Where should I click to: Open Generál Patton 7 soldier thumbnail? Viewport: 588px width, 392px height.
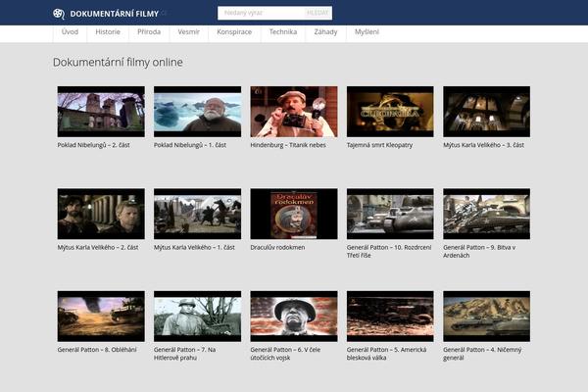pos(197,317)
